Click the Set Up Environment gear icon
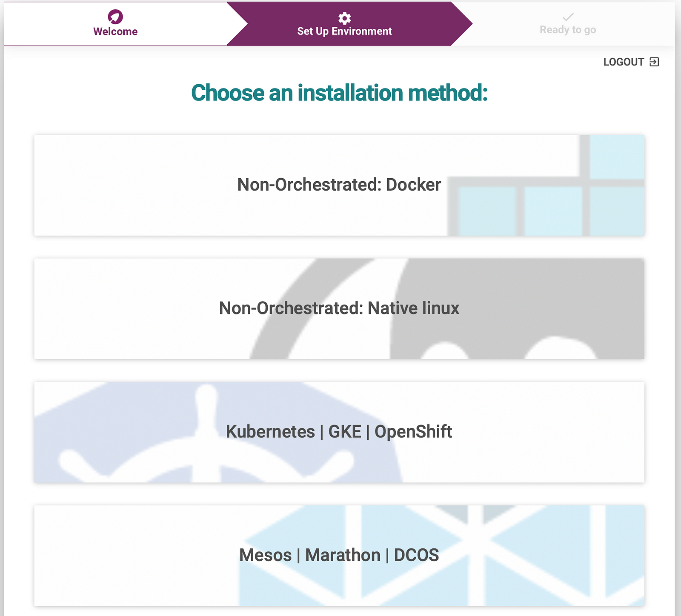 tap(344, 18)
